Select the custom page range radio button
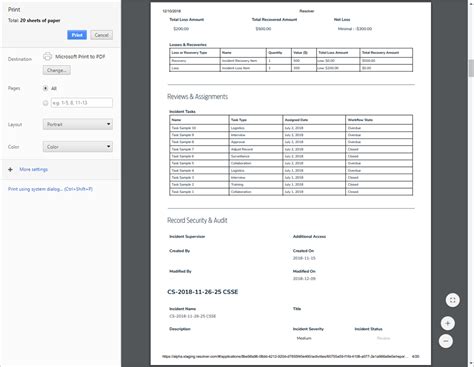Screen dimensions: 474x367 tap(46, 103)
